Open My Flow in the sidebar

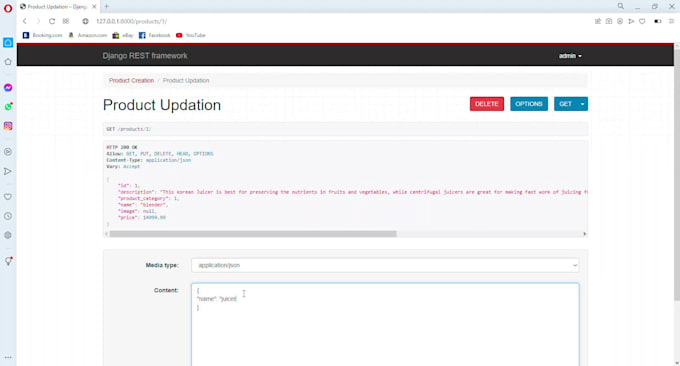[x=8, y=171]
